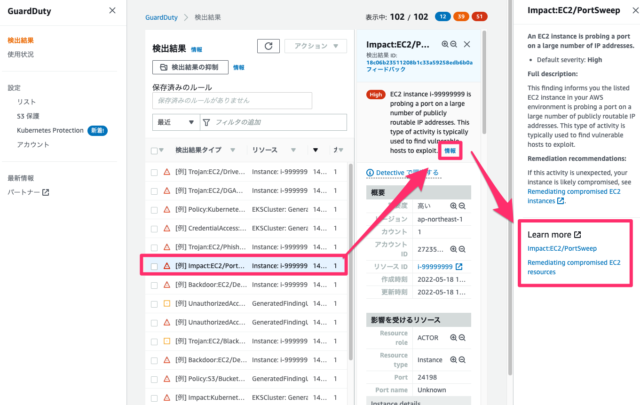Check the CredentialAccess:... finding row
Image resolution: width=640 pixels, height=405 pixels.
click(x=154, y=229)
